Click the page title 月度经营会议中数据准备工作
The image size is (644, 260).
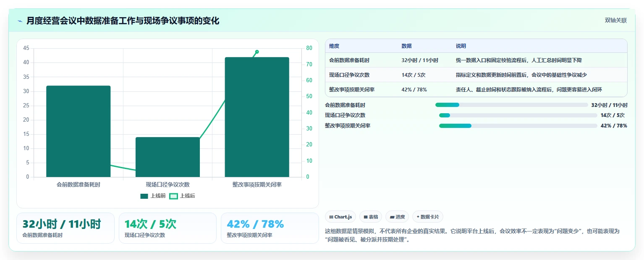123,21
